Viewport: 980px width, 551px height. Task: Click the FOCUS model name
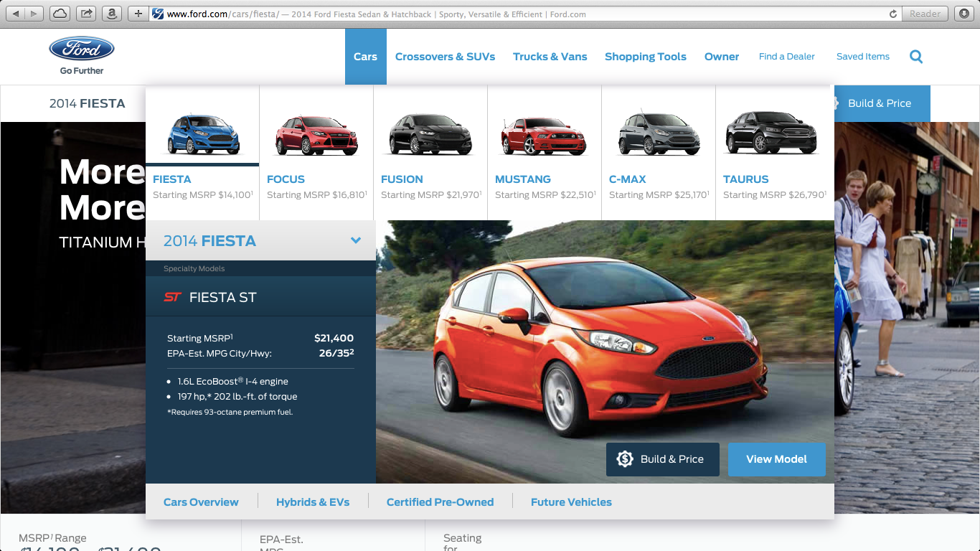point(286,179)
